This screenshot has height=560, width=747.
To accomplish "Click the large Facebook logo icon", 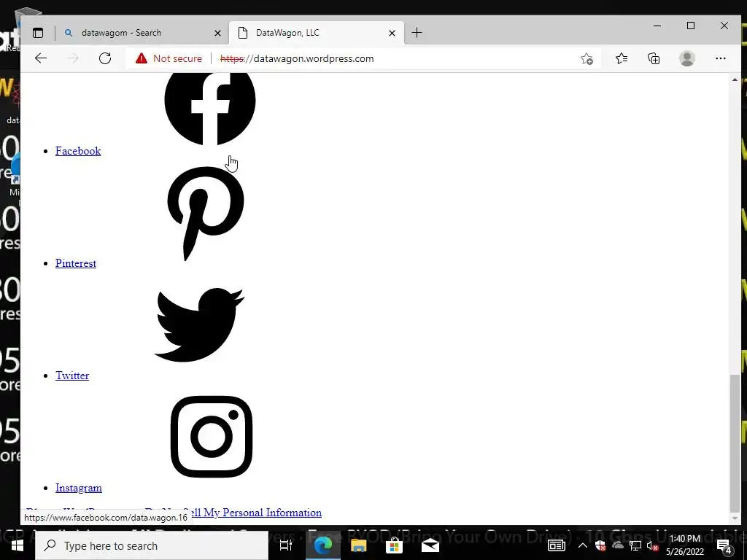I will (x=209, y=109).
